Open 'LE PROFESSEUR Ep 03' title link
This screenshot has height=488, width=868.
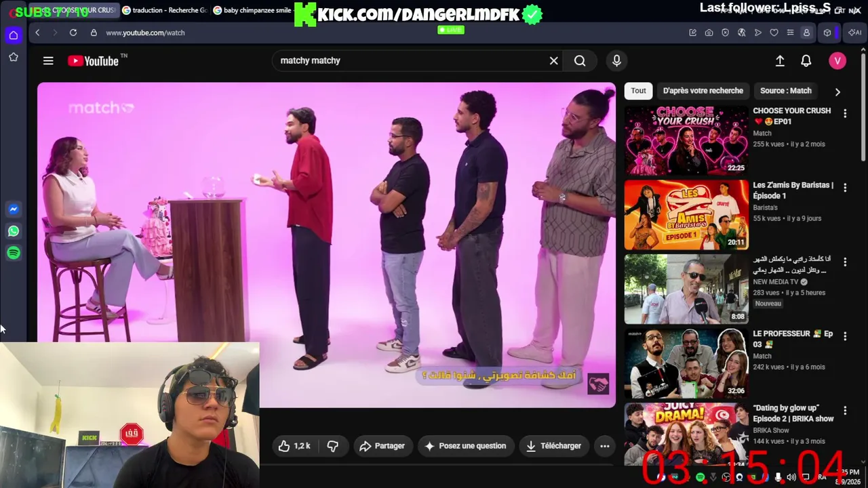(x=793, y=339)
